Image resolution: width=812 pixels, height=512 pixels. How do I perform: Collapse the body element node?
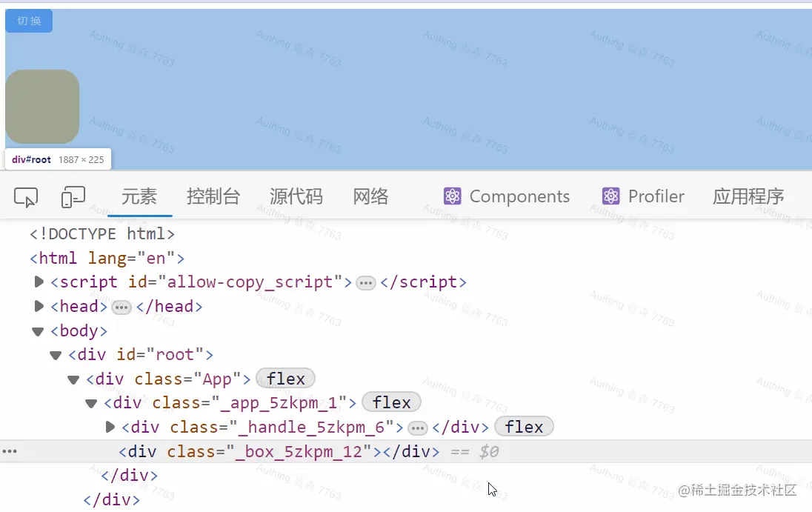(x=38, y=331)
